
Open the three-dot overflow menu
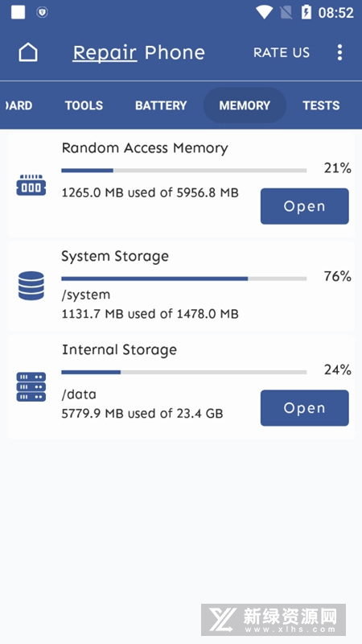click(339, 52)
